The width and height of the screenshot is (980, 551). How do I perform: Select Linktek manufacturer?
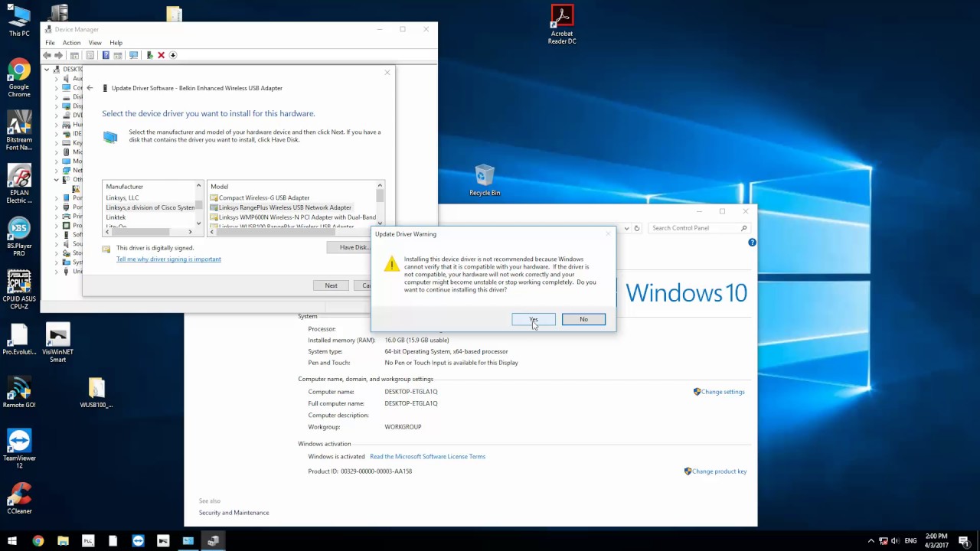[x=116, y=217]
